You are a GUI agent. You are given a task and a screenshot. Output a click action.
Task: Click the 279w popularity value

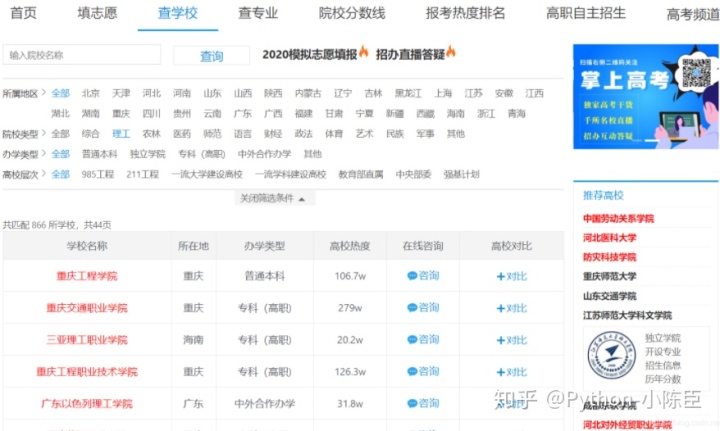[x=350, y=308]
